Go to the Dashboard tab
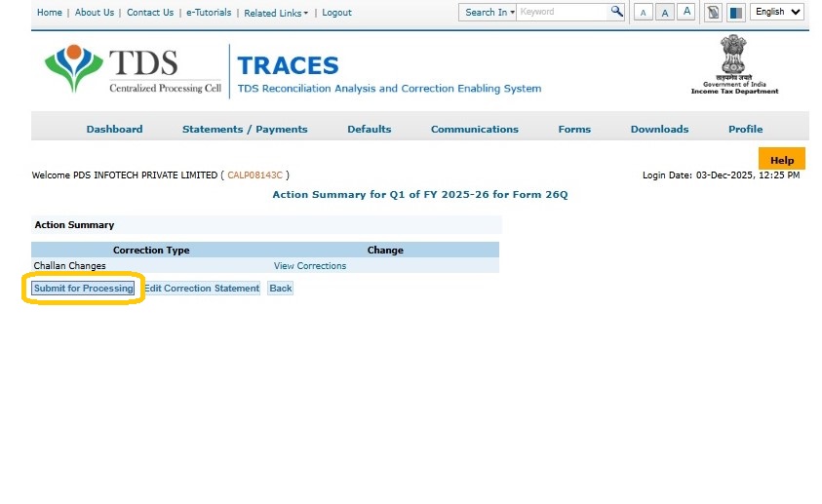The height and width of the screenshot is (504, 822). tap(114, 129)
